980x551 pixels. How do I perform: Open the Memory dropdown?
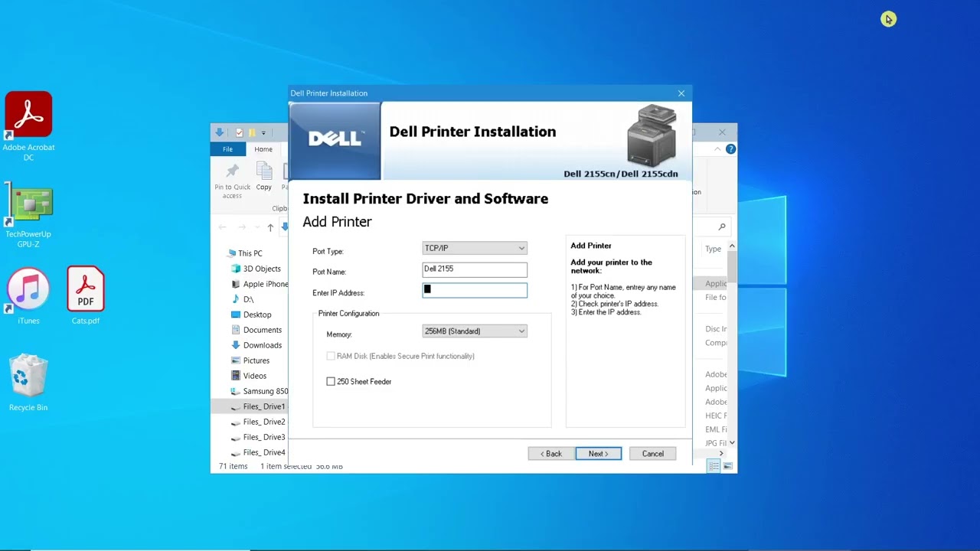475,331
